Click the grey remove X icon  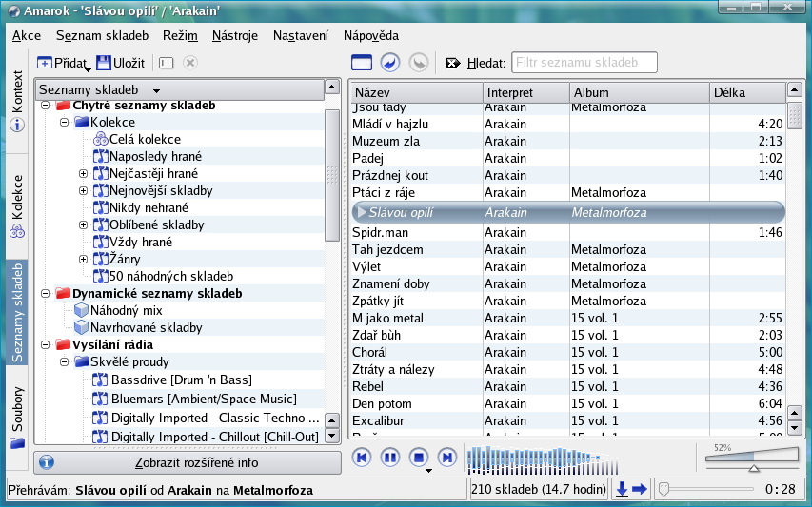[x=190, y=63]
